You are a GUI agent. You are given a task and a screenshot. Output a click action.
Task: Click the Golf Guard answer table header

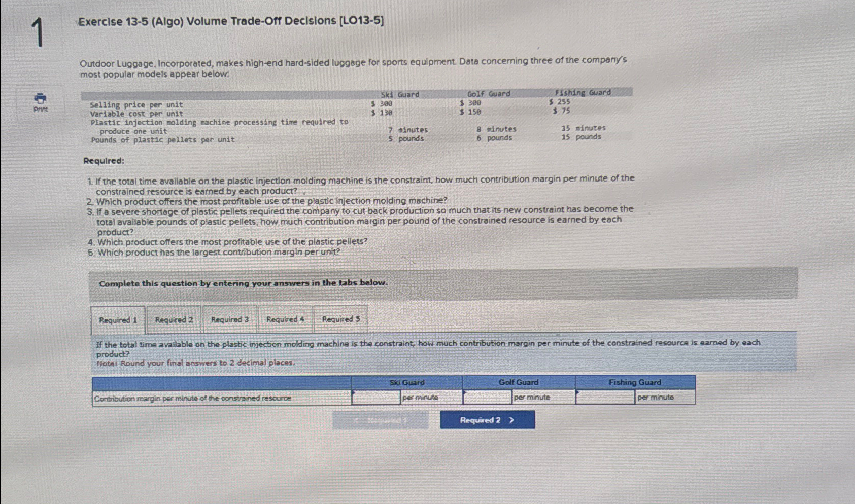pyautogui.click(x=519, y=382)
